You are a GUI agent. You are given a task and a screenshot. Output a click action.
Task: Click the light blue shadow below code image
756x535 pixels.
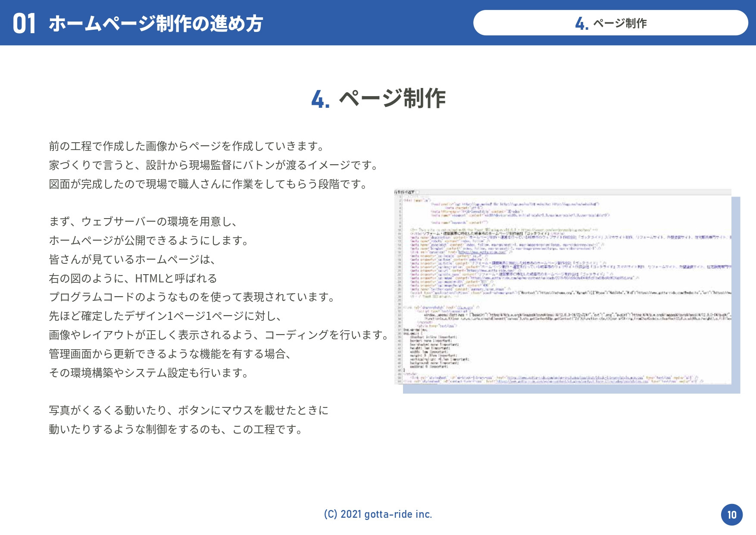click(571, 389)
